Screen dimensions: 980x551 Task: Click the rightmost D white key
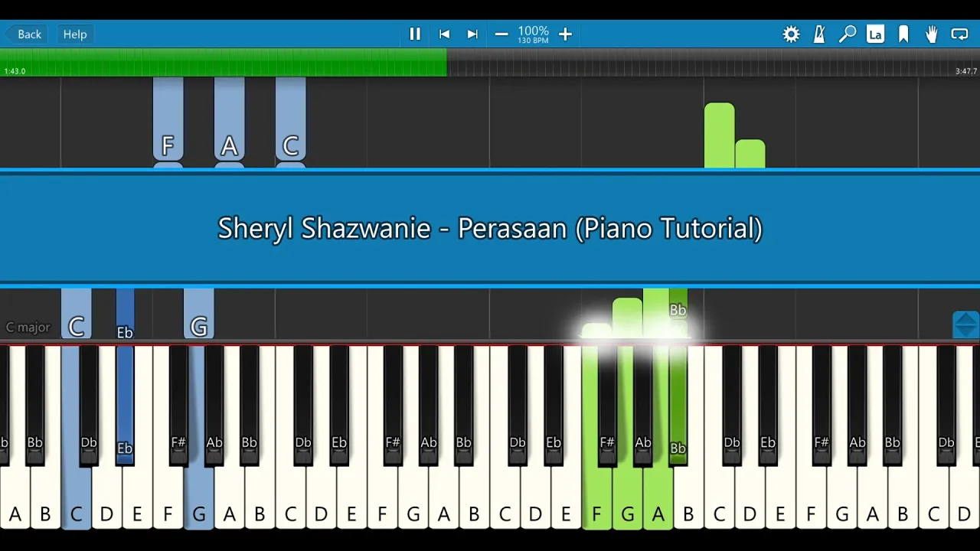(964, 497)
